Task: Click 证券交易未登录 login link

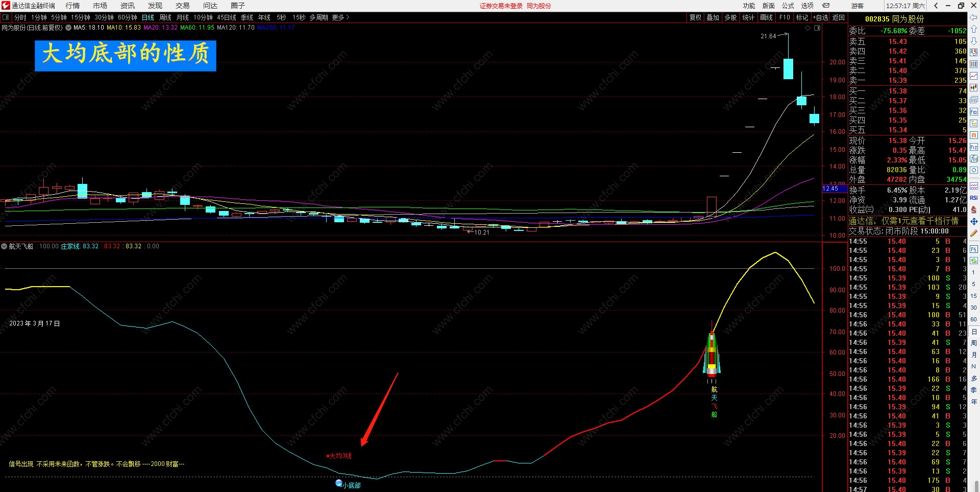Action: click(501, 6)
